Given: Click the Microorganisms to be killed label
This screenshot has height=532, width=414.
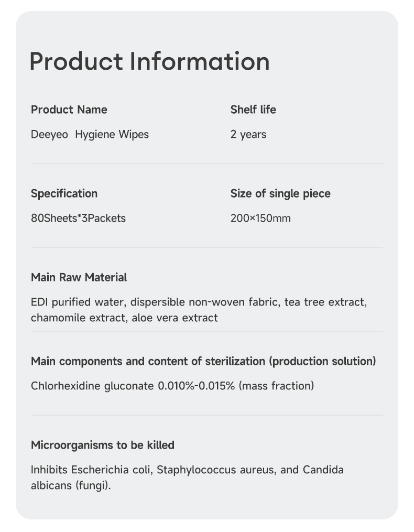Looking at the screenshot, I should (103, 445).
